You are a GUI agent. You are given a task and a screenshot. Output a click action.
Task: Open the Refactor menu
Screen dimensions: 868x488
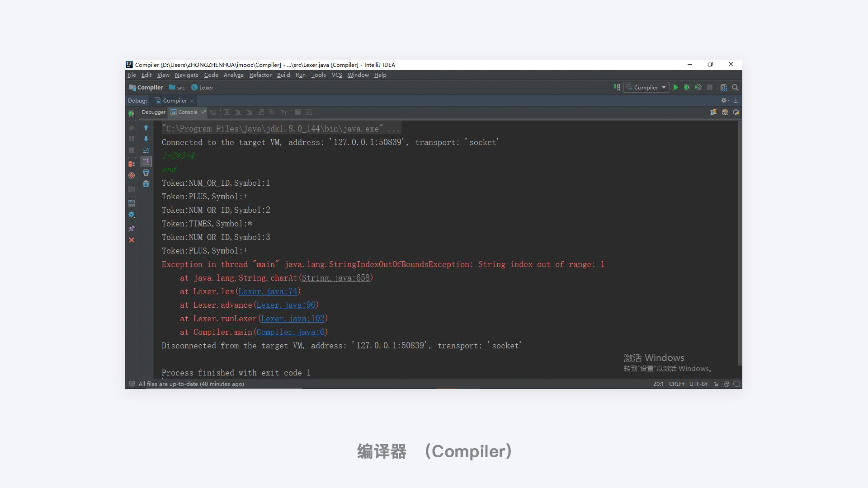click(x=260, y=75)
